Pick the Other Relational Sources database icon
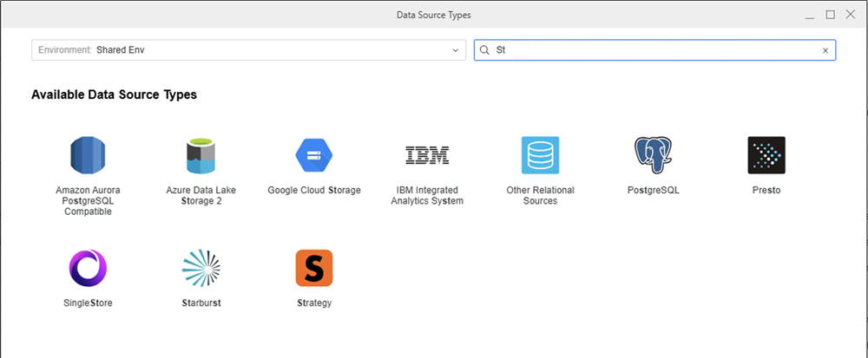The image size is (868, 358). [x=540, y=155]
